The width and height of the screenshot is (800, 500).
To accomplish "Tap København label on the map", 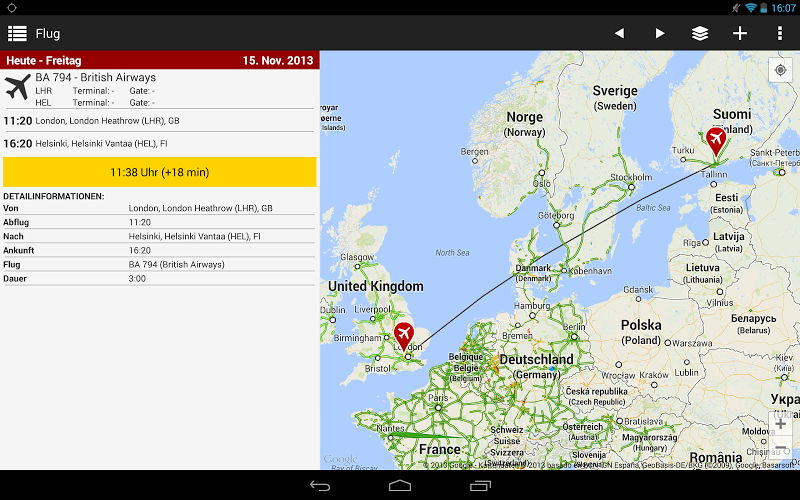I will [x=590, y=271].
